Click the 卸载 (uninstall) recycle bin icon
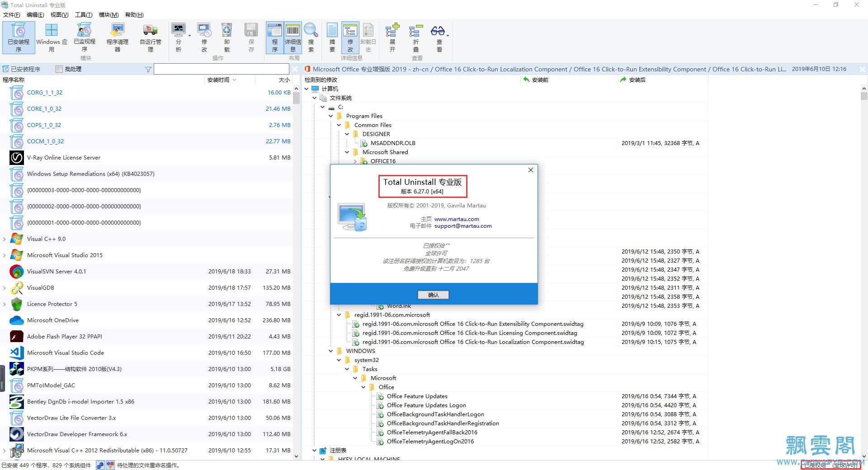 point(227,38)
